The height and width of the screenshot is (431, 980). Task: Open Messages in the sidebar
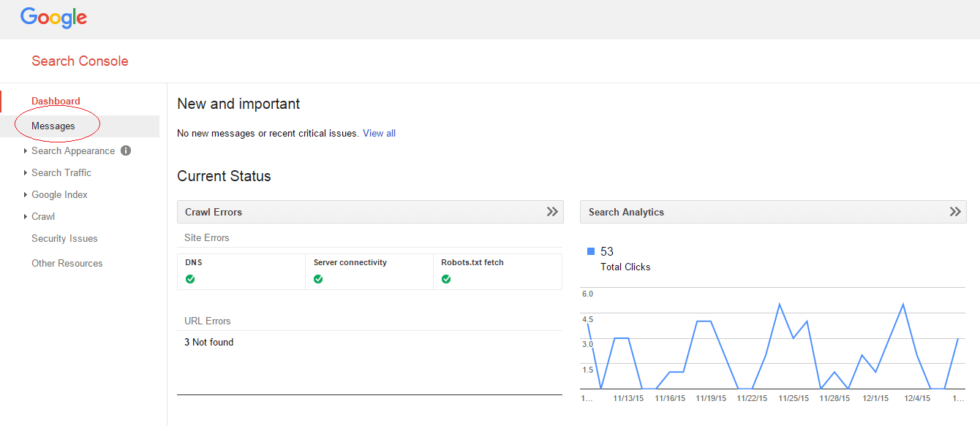tap(80, 126)
